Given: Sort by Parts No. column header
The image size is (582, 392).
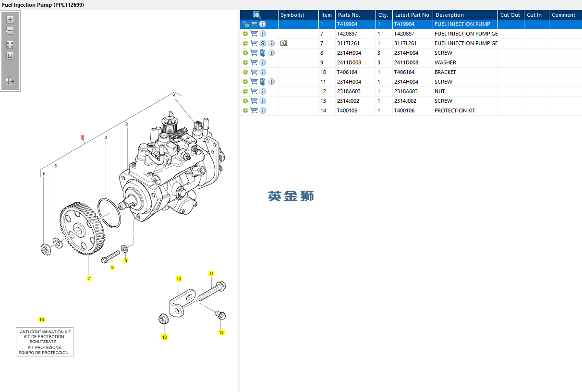Looking at the screenshot, I should (349, 15).
